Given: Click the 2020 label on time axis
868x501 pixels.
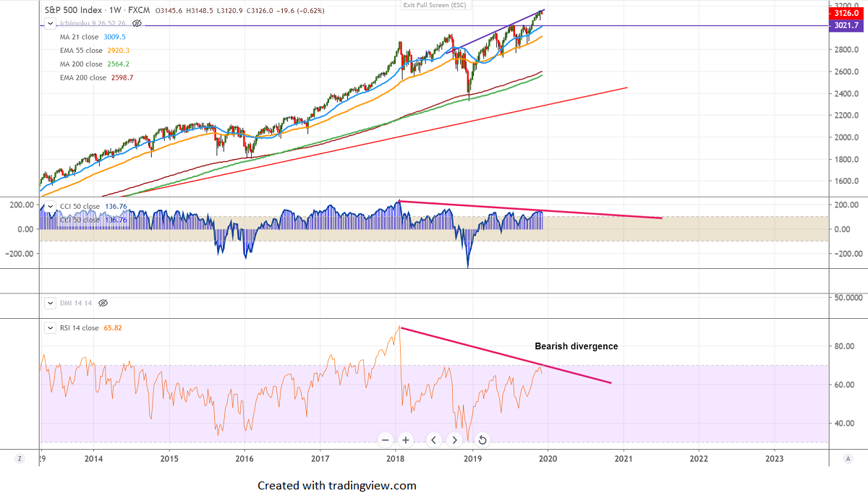Looking at the screenshot, I should tap(548, 458).
